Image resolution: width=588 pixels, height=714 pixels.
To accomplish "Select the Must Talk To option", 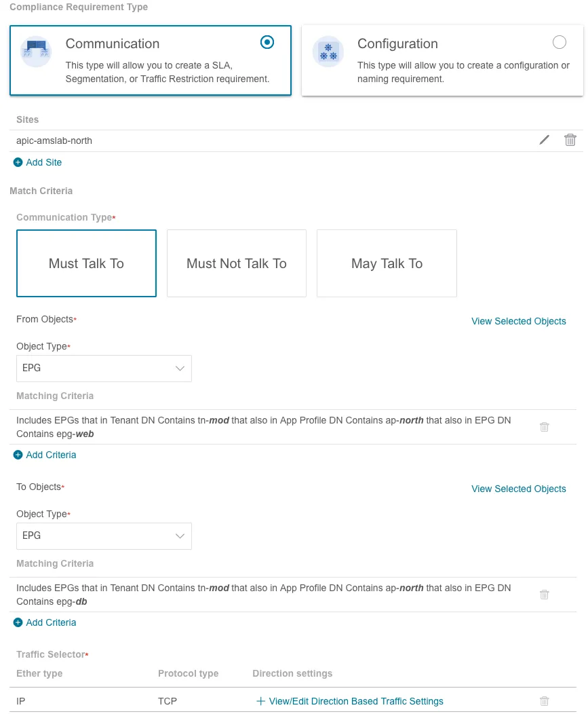I will 86,263.
